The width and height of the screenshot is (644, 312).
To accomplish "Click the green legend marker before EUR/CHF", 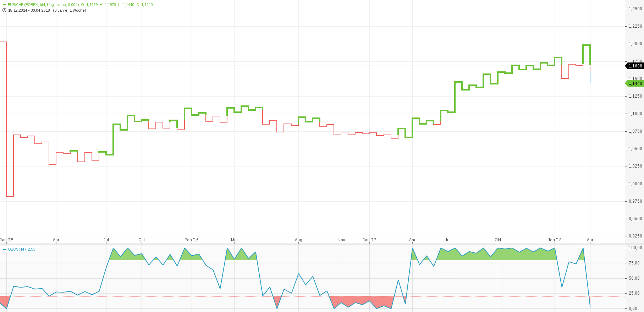I will click(5, 5).
